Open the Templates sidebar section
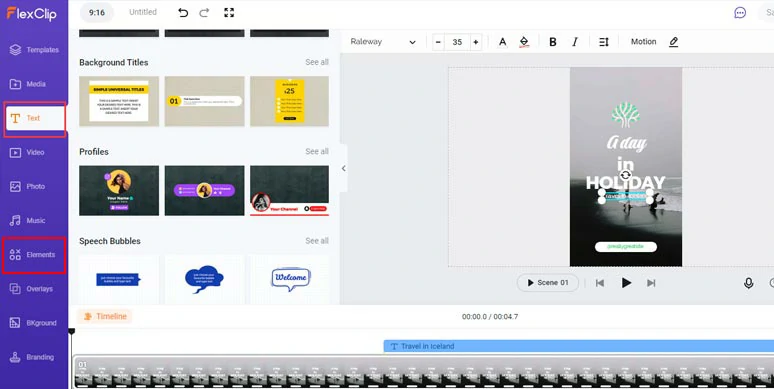The width and height of the screenshot is (774, 389). 34,50
